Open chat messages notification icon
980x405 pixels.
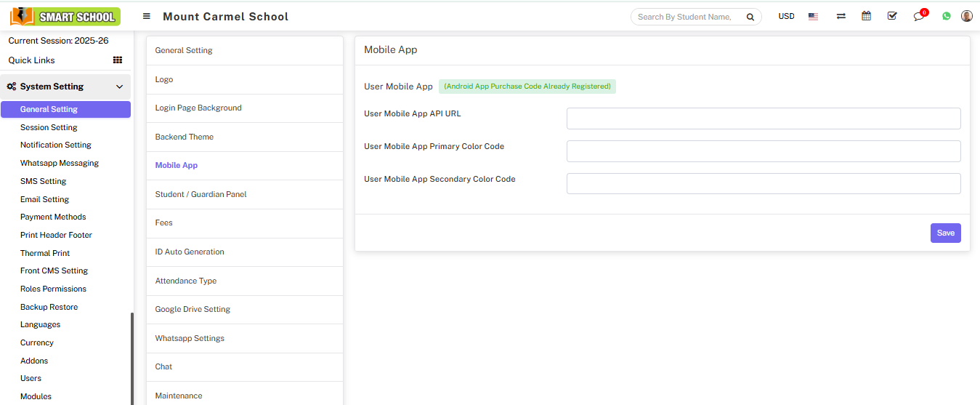click(919, 16)
